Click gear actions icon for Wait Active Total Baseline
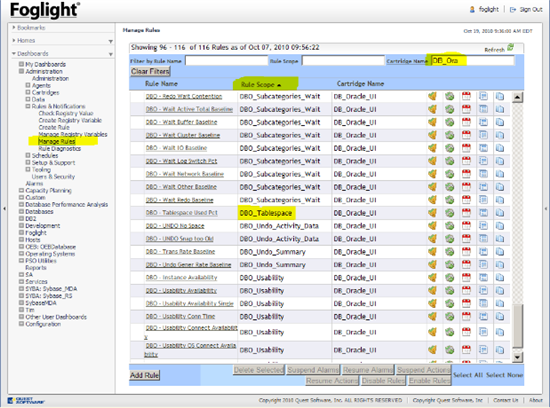 point(449,109)
